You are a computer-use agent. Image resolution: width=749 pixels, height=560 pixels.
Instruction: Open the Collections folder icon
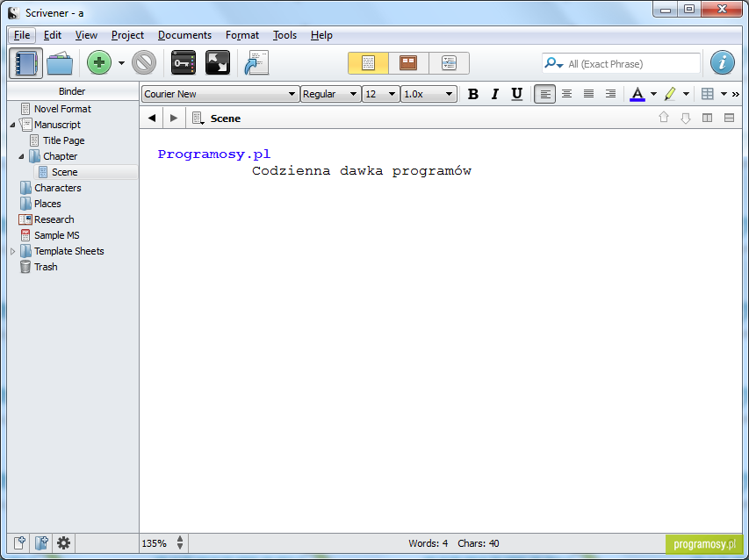click(60, 63)
